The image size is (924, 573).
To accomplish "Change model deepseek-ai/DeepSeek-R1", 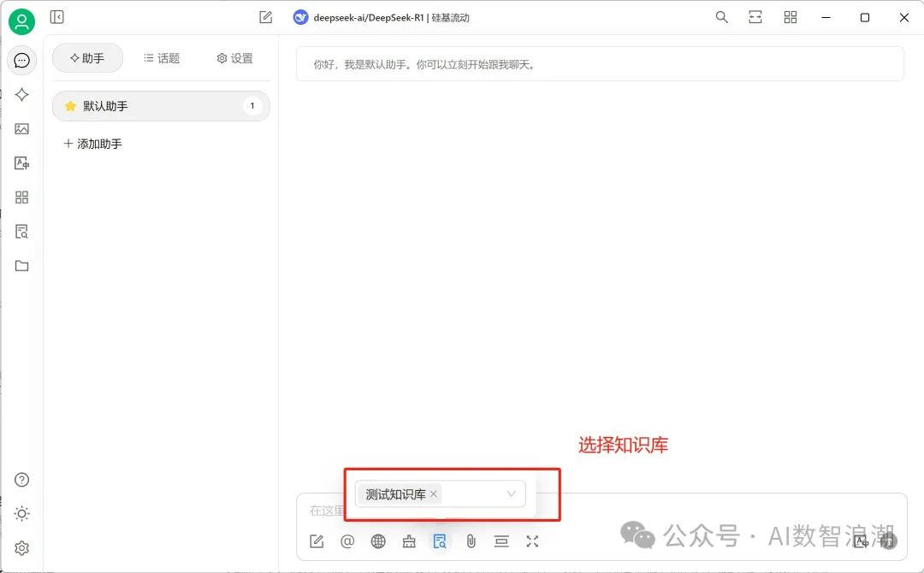I will (x=382, y=18).
